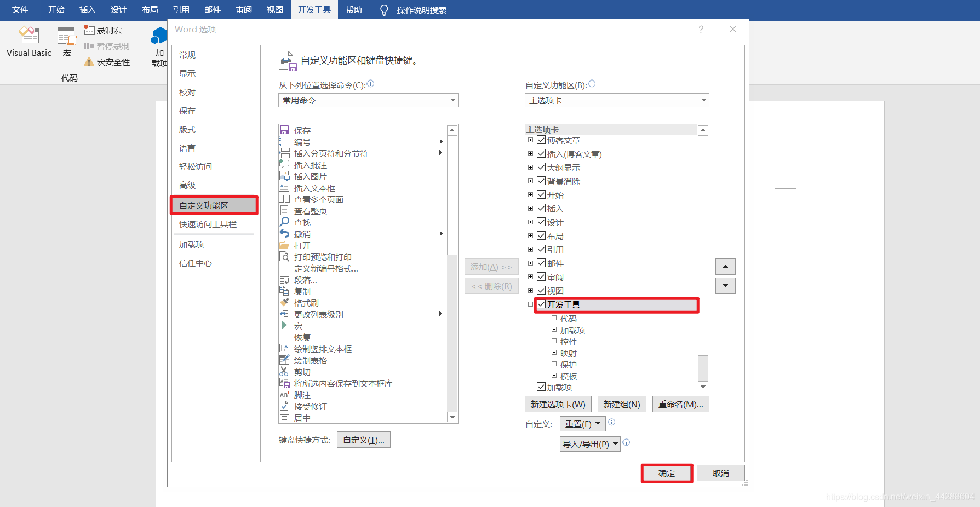Click the 确定 button
980x507 pixels.
click(667, 473)
